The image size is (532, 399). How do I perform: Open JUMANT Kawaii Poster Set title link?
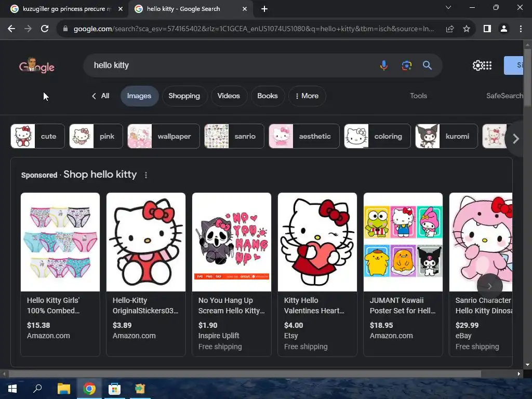[x=403, y=305]
